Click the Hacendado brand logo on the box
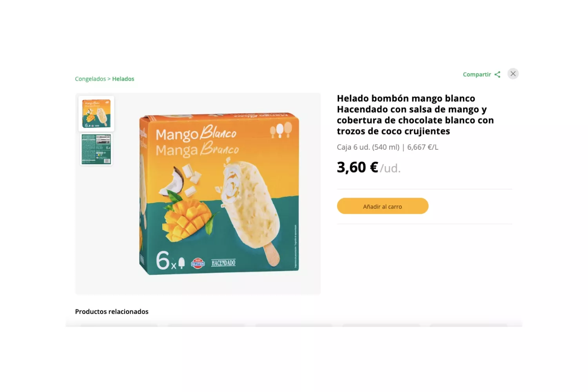Image resolution: width=588 pixels, height=392 pixels. point(223,263)
